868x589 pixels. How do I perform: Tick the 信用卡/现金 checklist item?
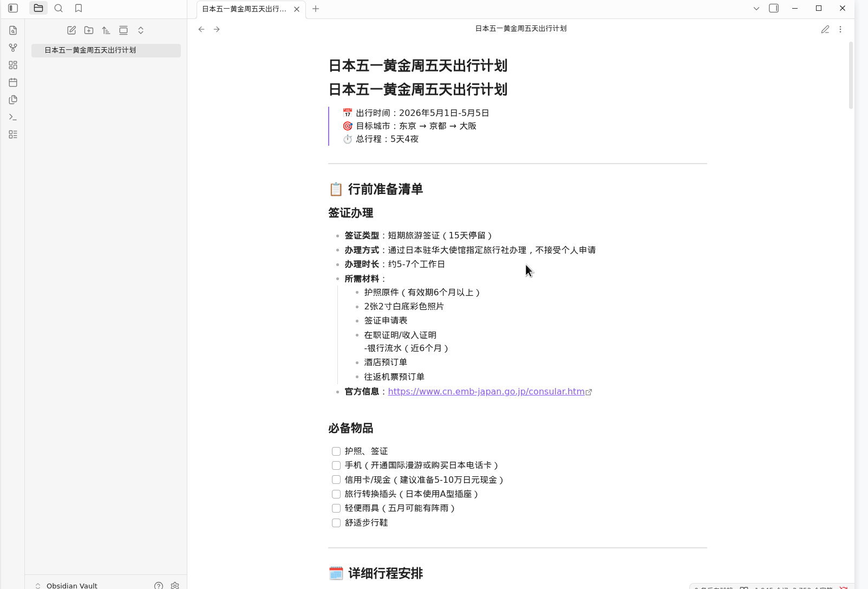coord(336,480)
